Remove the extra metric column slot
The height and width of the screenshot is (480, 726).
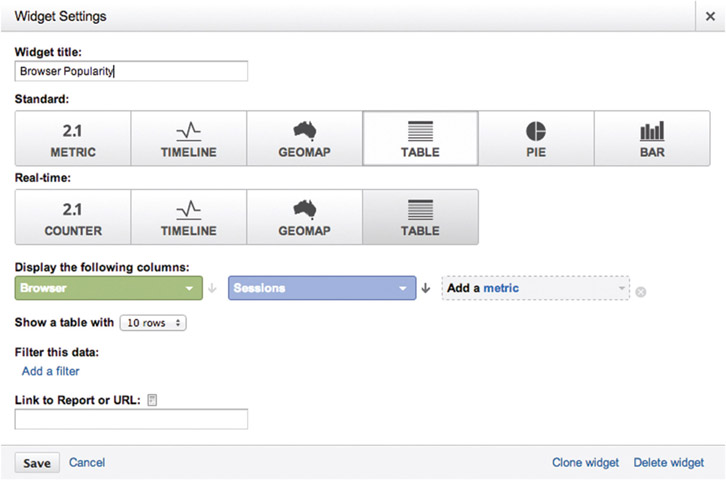pyautogui.click(x=641, y=292)
